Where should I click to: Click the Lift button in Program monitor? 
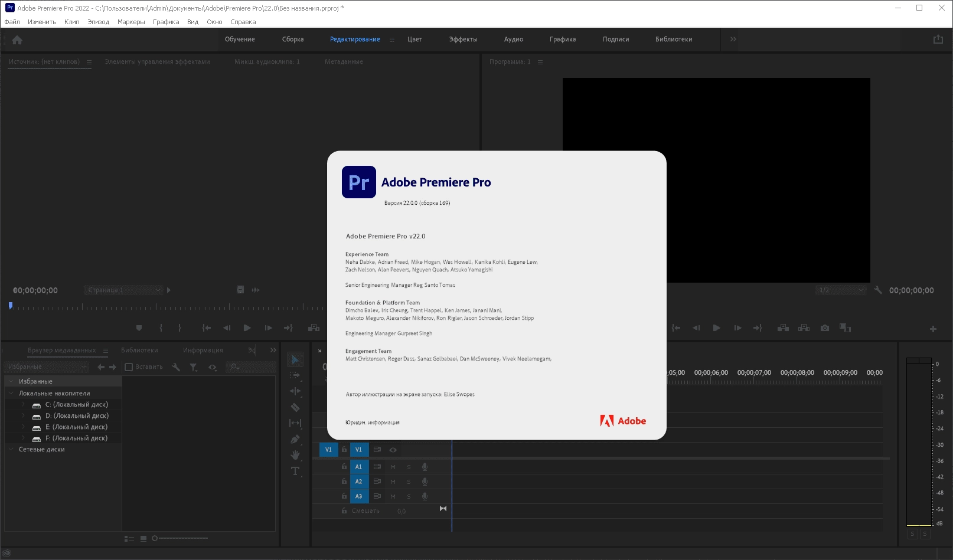[783, 328]
